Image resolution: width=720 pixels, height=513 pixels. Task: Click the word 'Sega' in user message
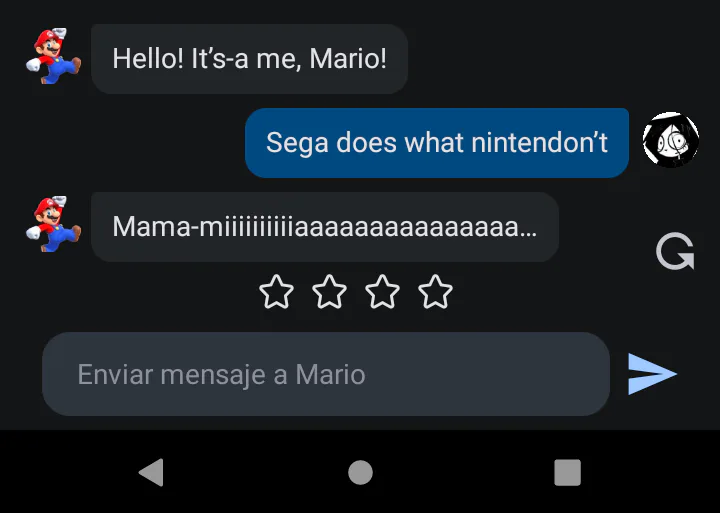pos(297,144)
